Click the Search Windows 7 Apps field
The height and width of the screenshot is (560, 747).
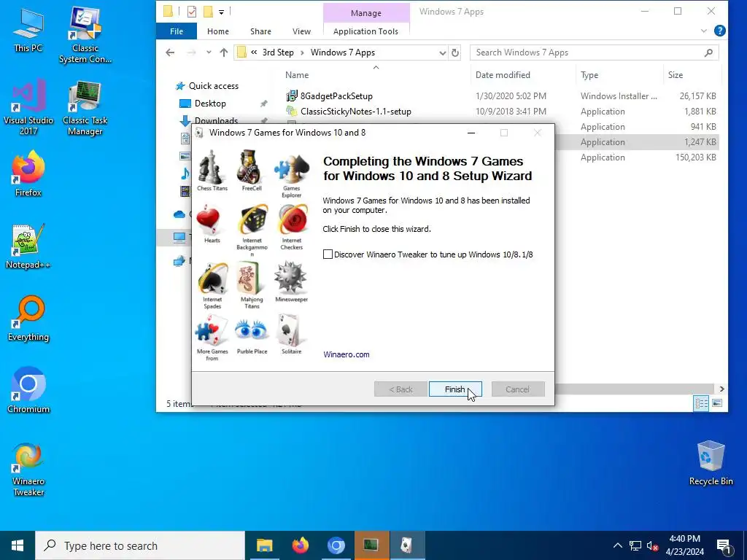pyautogui.click(x=594, y=52)
